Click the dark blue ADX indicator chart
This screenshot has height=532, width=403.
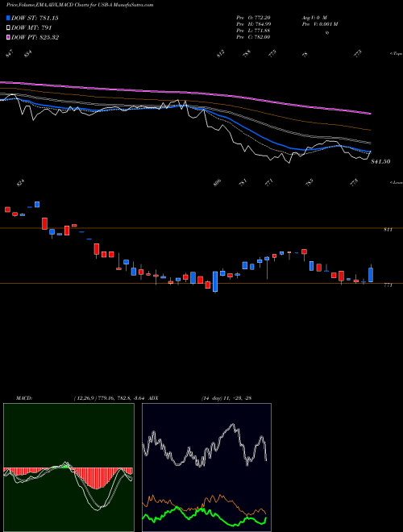[206, 468]
